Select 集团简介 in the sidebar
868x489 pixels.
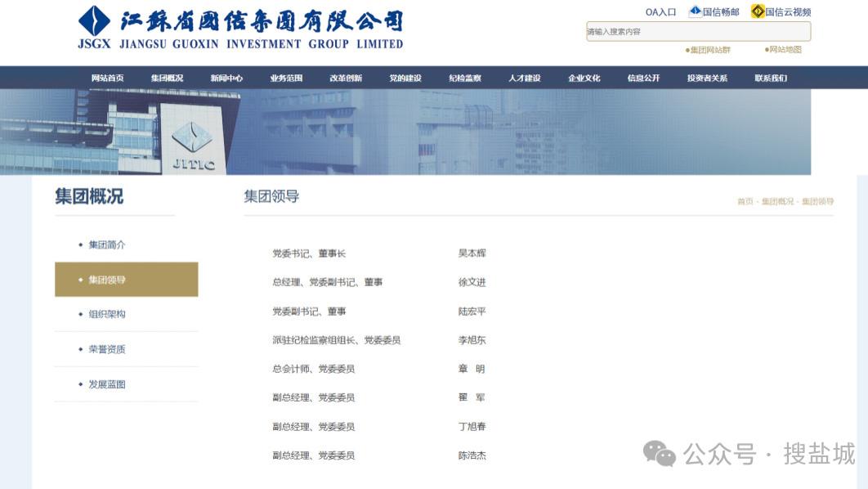[x=107, y=244]
